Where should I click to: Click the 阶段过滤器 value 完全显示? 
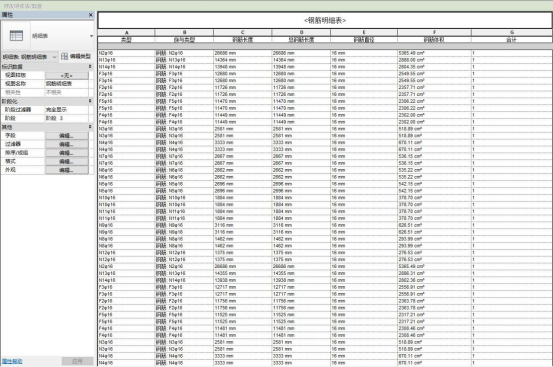(67, 110)
